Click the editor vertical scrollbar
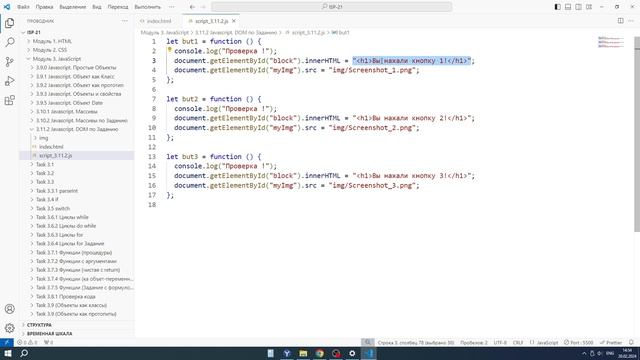Screen dimensions: 640x360 pyautogui.click(x=637, y=135)
